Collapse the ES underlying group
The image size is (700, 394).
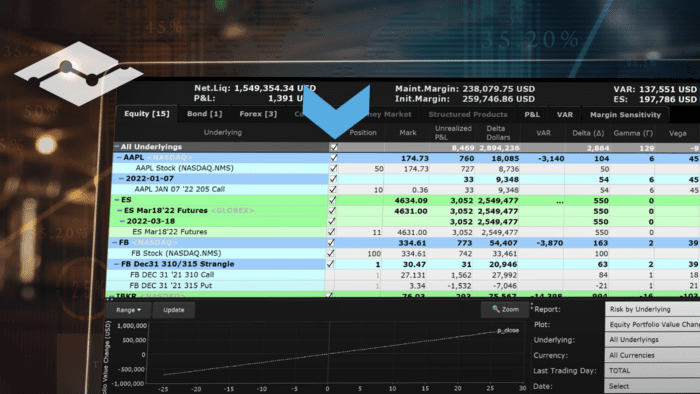pos(117,200)
